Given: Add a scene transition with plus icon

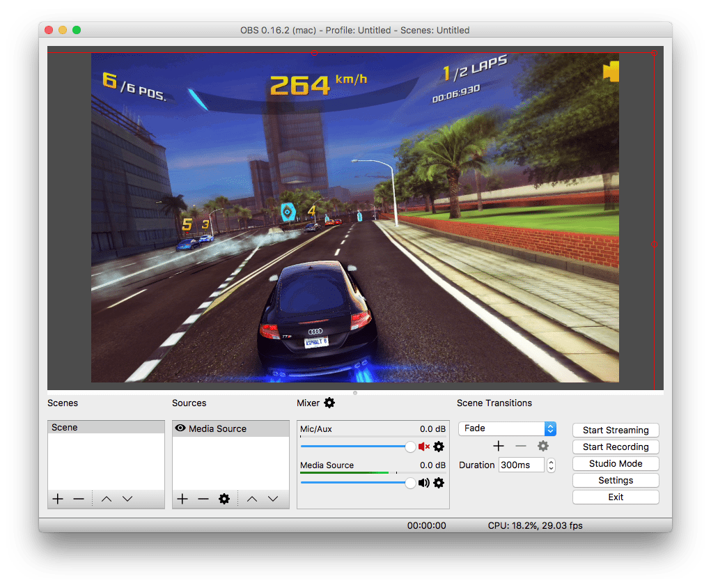Looking at the screenshot, I should coord(499,446).
